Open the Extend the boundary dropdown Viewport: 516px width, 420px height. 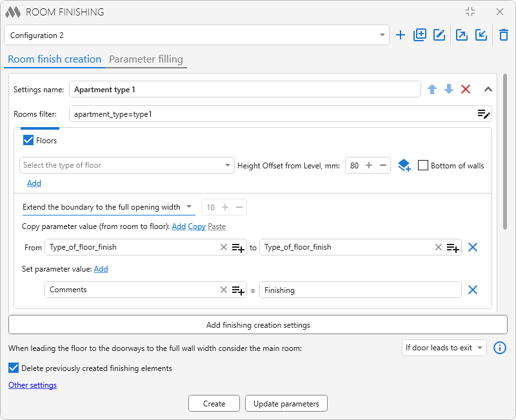108,207
